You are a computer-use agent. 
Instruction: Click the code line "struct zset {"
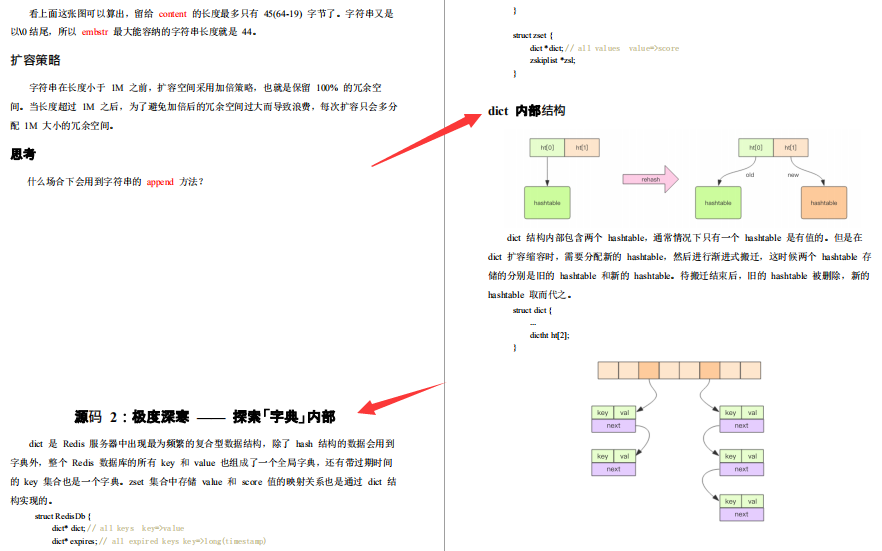[x=533, y=35]
